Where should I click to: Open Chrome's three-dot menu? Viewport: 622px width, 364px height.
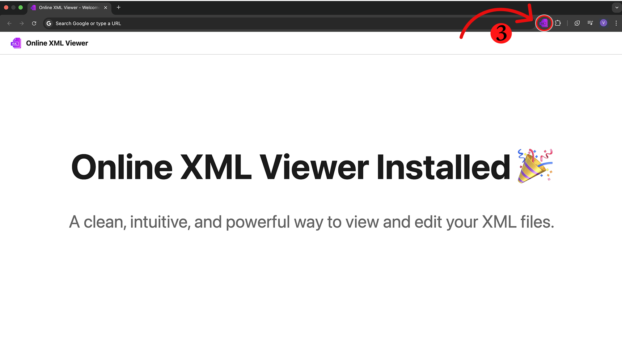click(616, 23)
